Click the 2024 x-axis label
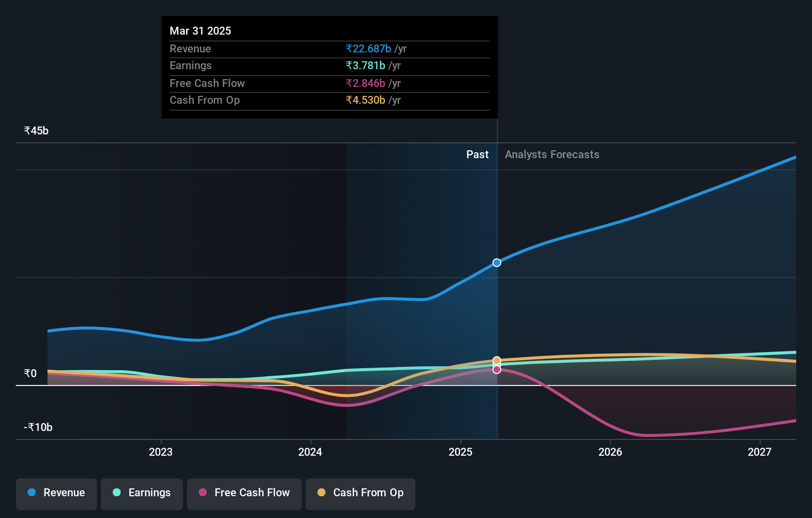The image size is (812, 518). tap(310, 452)
